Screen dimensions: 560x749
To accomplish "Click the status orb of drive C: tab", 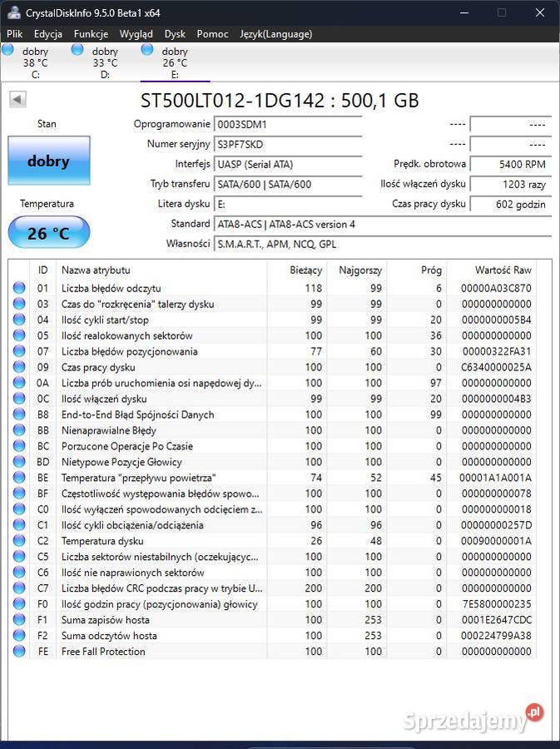I will 8,51.
